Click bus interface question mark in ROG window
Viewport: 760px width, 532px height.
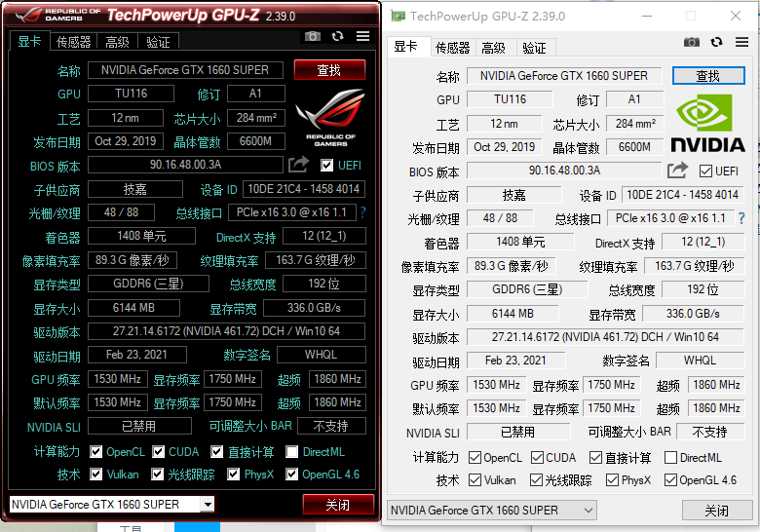(362, 212)
